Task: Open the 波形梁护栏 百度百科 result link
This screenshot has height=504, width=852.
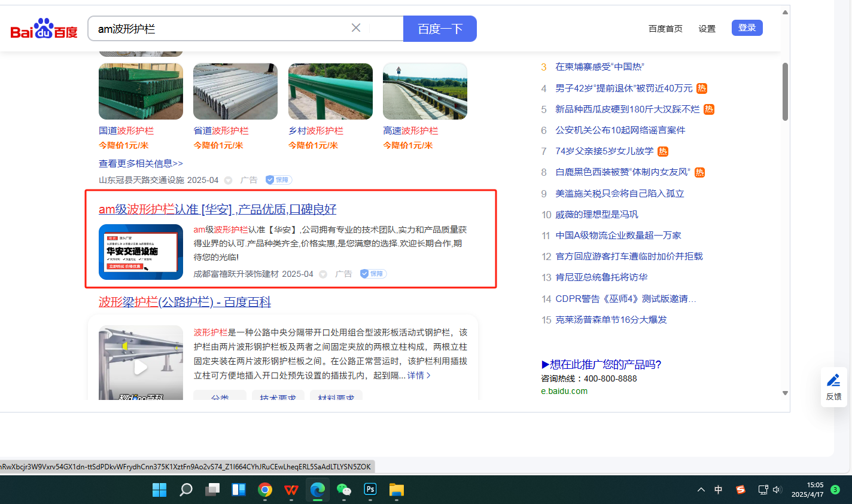Action: (x=184, y=302)
